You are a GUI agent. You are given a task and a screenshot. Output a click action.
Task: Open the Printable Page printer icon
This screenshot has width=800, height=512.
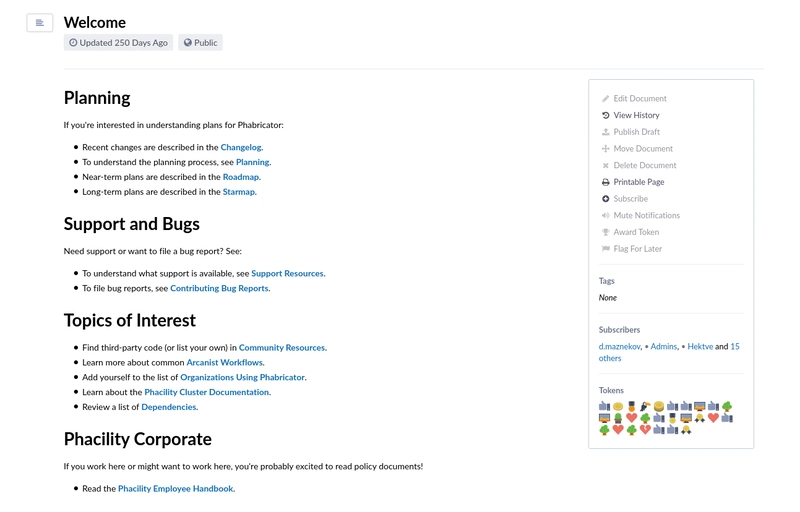point(605,182)
